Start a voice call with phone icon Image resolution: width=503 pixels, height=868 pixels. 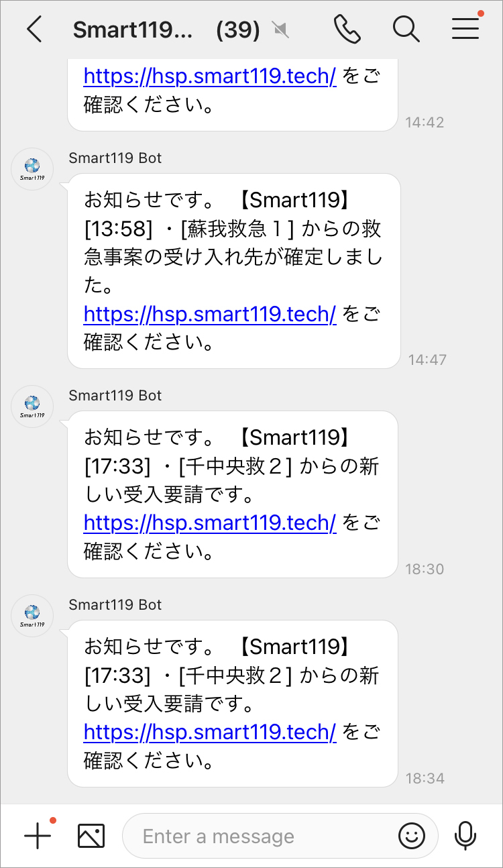tap(347, 30)
